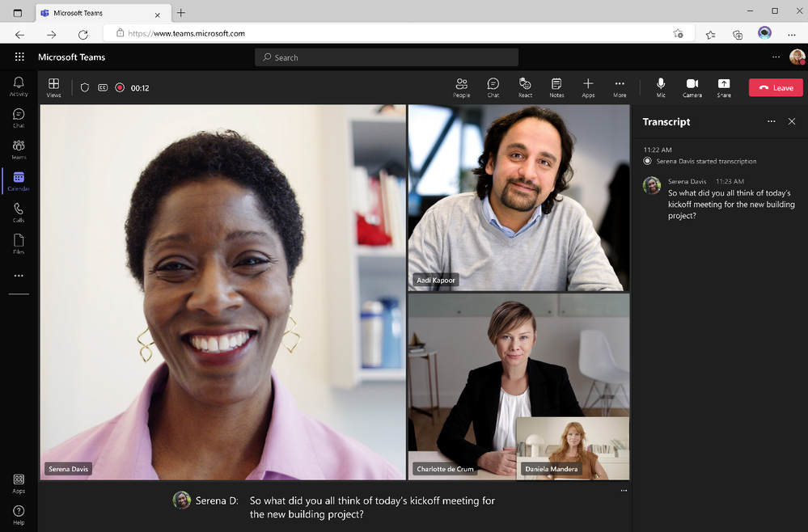The image size is (808, 532).
Task: Open the Views layout menu
Action: 53,87
